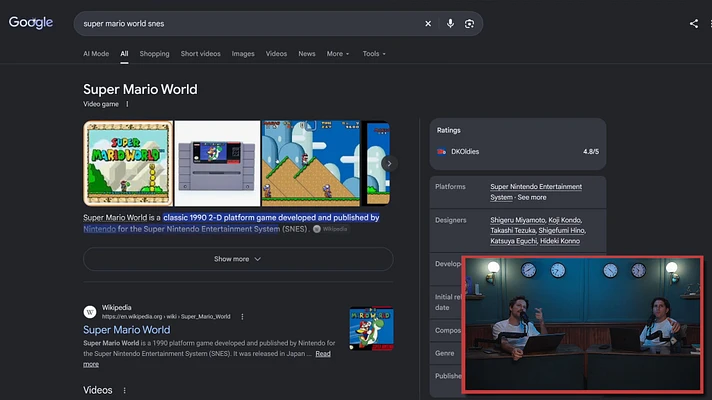Viewport: 712px width, 400px height.
Task: Click the Super Mario World heading
Action: [x=140, y=89]
